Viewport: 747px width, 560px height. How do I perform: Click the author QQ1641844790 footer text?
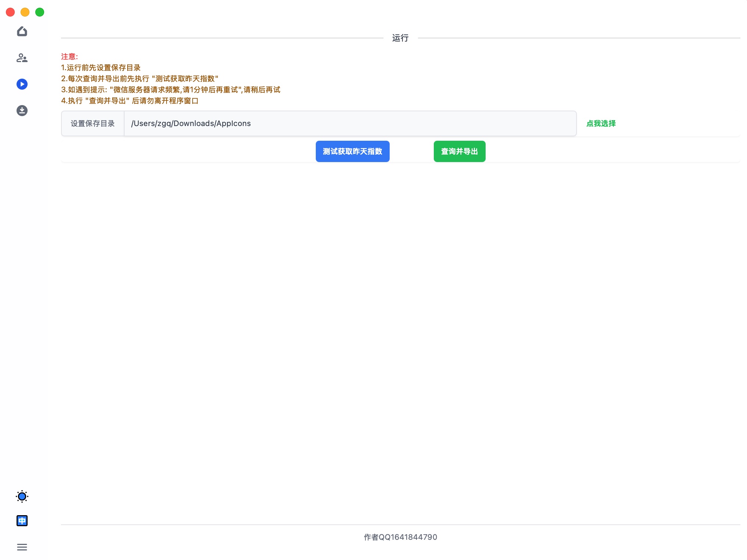tap(400, 537)
